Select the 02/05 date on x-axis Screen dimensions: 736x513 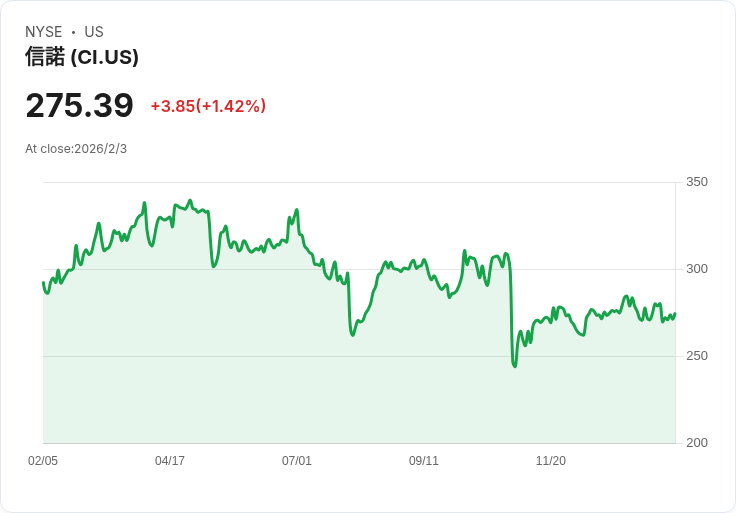tap(43, 461)
